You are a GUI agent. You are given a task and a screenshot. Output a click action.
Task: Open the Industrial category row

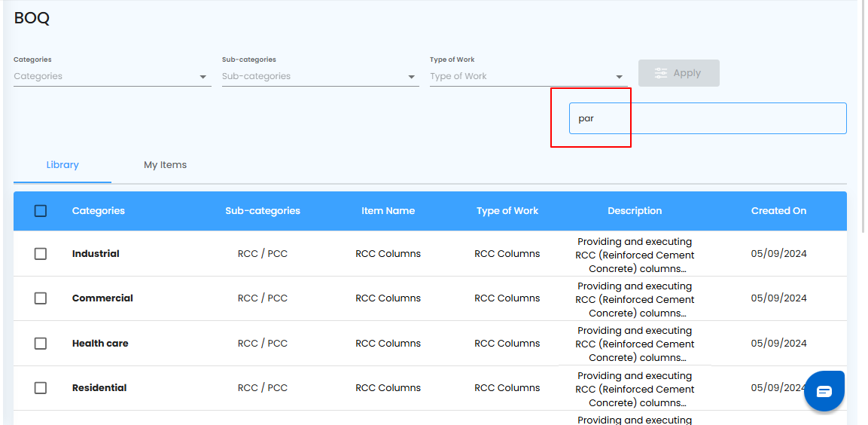coord(96,254)
